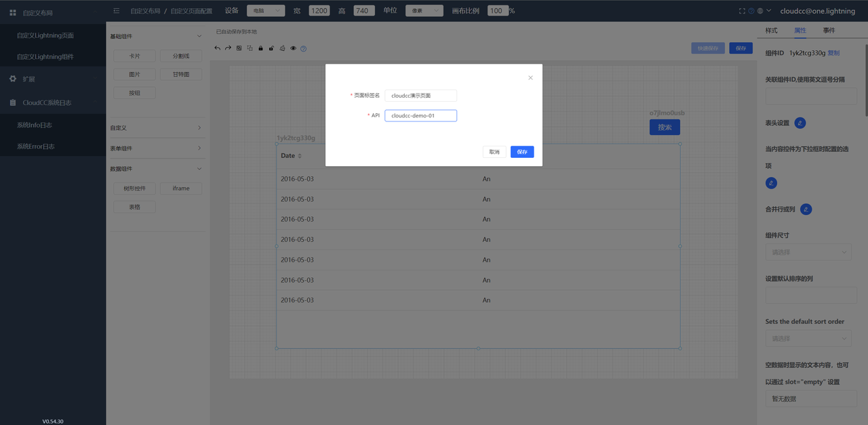The image size is (868, 425).
Task: Toggle preview with the eye icon
Action: pyautogui.click(x=293, y=49)
